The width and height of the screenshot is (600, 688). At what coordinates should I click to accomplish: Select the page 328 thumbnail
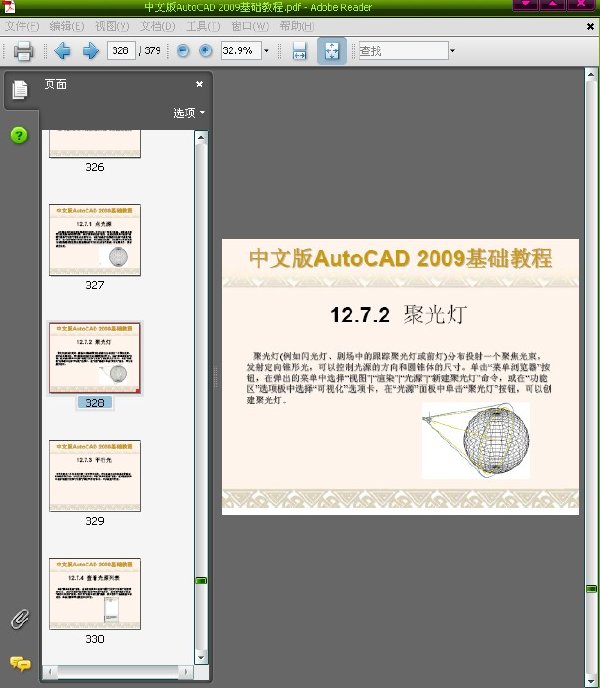[95, 358]
